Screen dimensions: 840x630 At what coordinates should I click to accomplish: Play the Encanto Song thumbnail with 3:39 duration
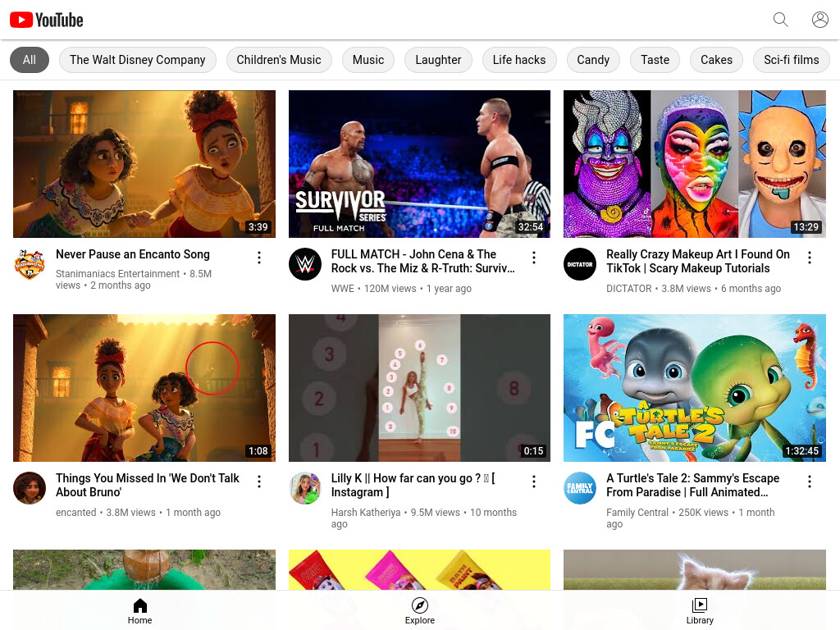[144, 164]
